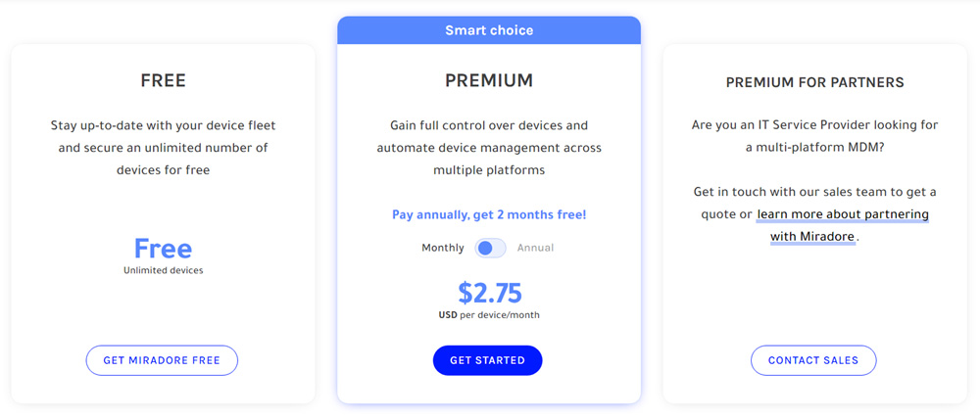This screenshot has height=418, width=980.
Task: Select the FREE plan heading
Action: pos(163,80)
